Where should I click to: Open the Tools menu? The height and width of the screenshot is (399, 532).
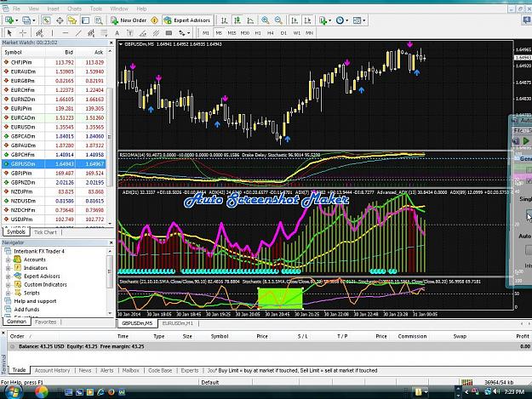96,9
